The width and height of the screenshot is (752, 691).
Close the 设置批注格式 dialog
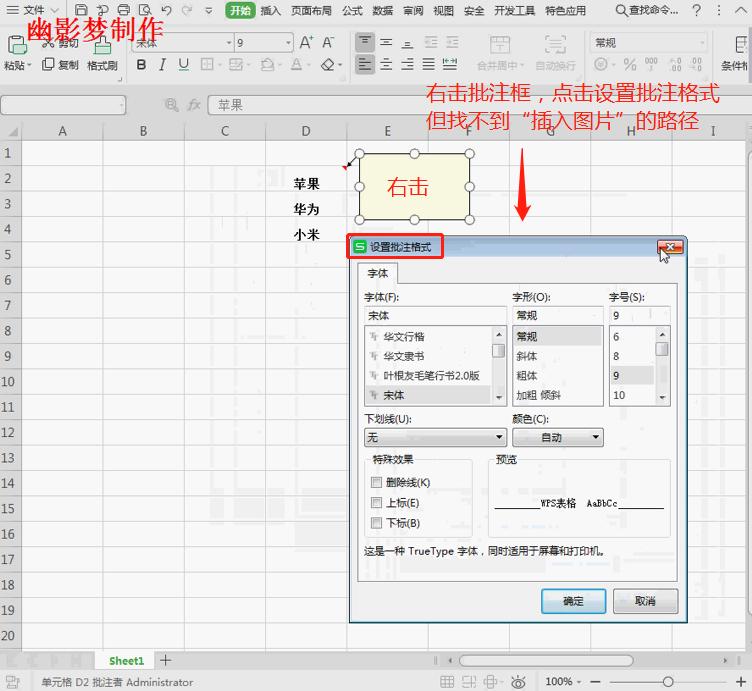670,247
